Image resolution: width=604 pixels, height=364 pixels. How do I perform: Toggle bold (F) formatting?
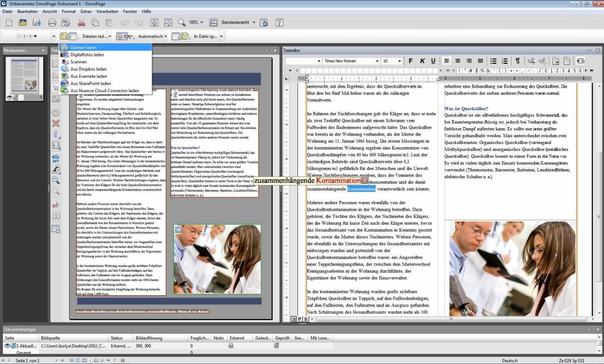410,61
